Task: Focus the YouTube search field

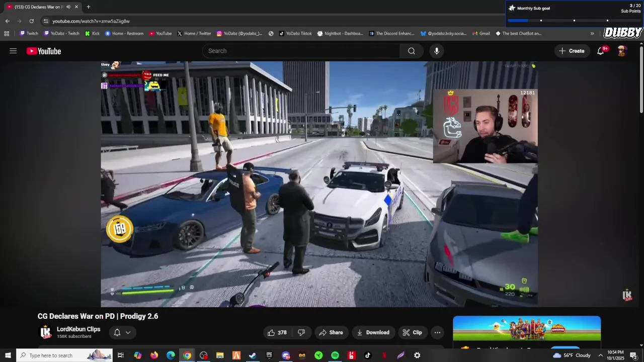Action: coord(301,51)
